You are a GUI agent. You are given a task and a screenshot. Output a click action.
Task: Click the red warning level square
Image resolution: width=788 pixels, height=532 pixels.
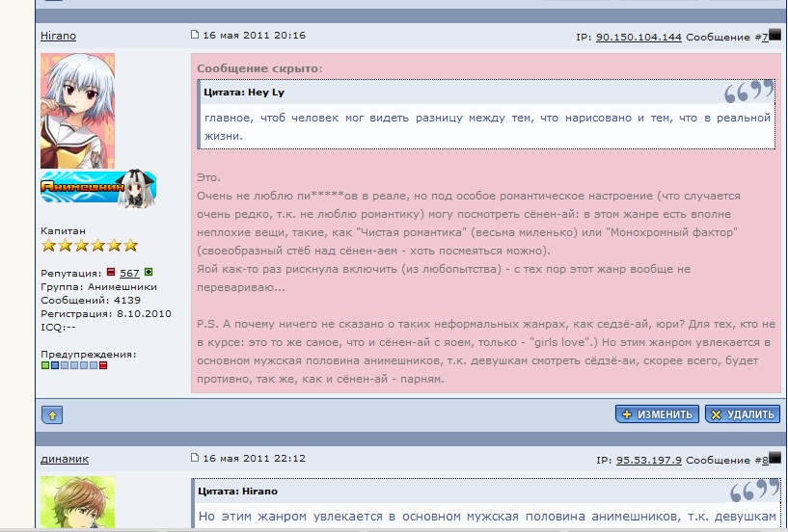tap(103, 365)
